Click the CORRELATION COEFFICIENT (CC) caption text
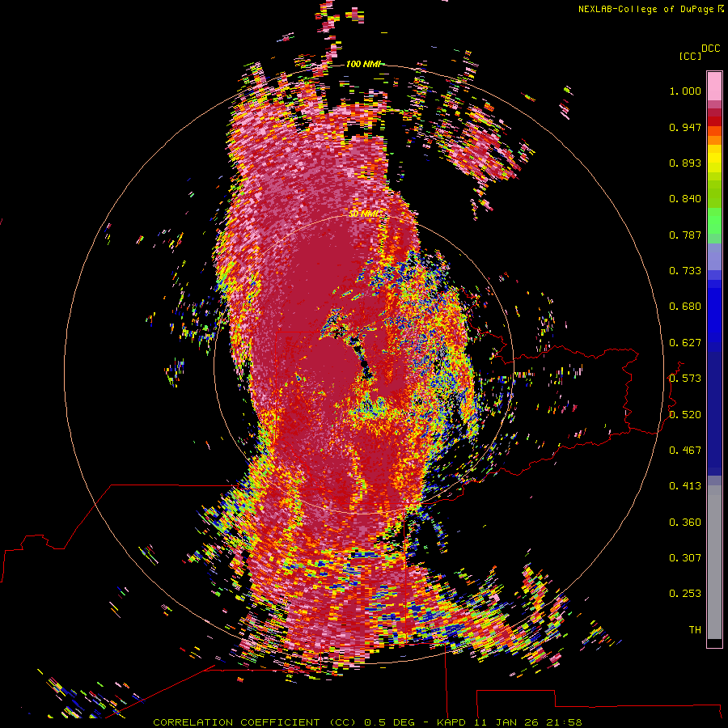Viewport: 728px width, 728px height. click(x=255, y=722)
